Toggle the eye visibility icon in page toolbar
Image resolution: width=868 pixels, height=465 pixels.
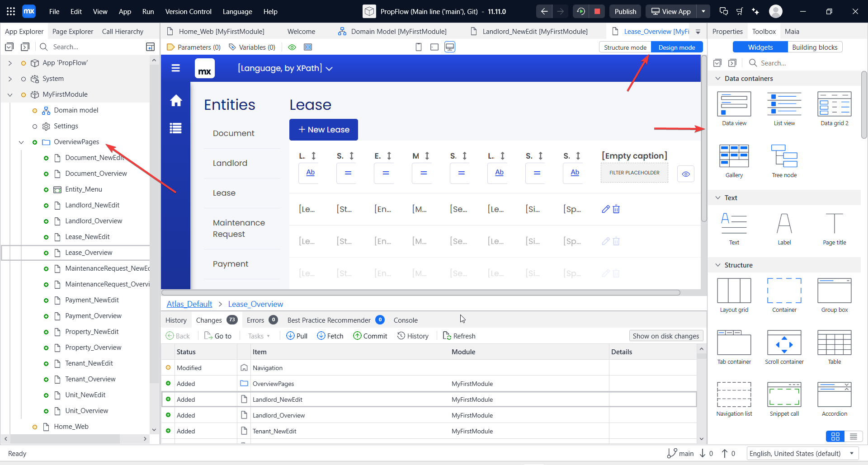292,47
